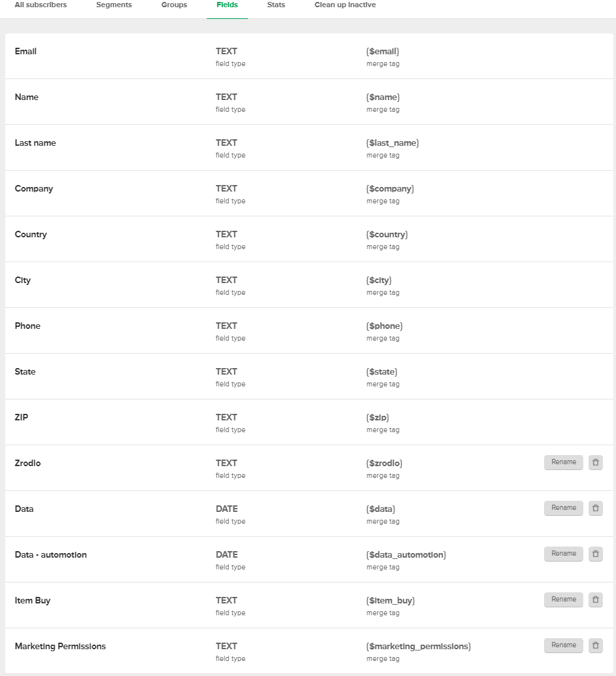Rename the Marketing Permissions field
This screenshot has height=676, width=616.
564,645
